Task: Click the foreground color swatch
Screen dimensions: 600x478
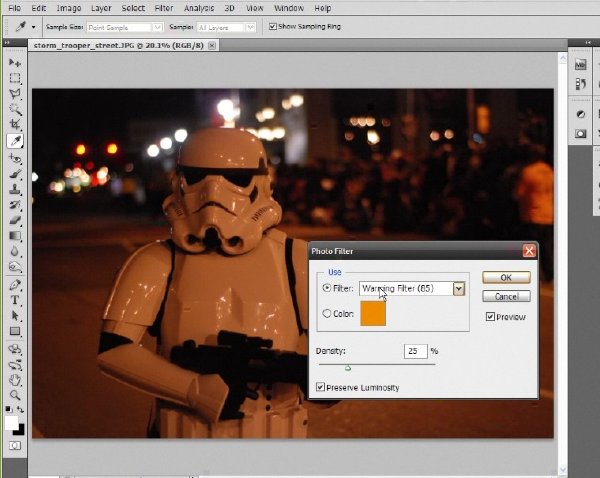Action: click(11, 423)
